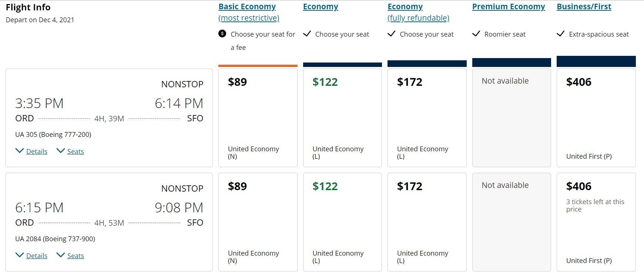Viewport: 644px width, 273px height.
Task: Expand Seats for flight UA 305
Action: click(x=75, y=151)
